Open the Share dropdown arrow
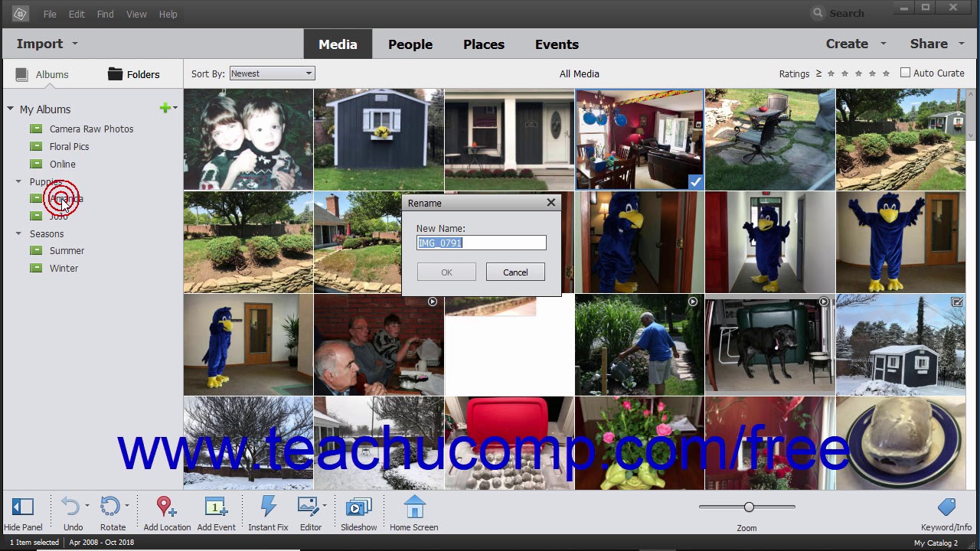This screenshot has height=551, width=980. 962,44
